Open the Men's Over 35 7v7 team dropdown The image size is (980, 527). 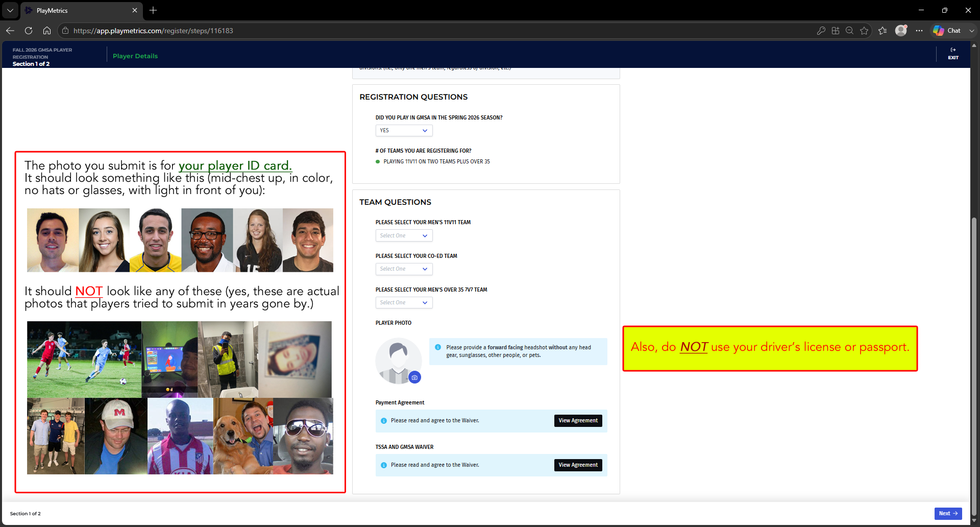tap(404, 303)
